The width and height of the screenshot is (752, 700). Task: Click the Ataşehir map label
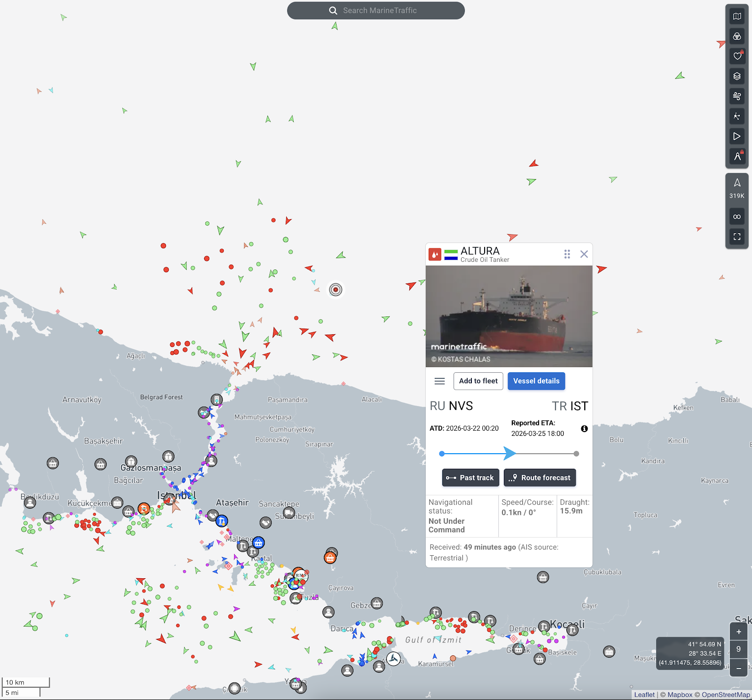coord(232,503)
